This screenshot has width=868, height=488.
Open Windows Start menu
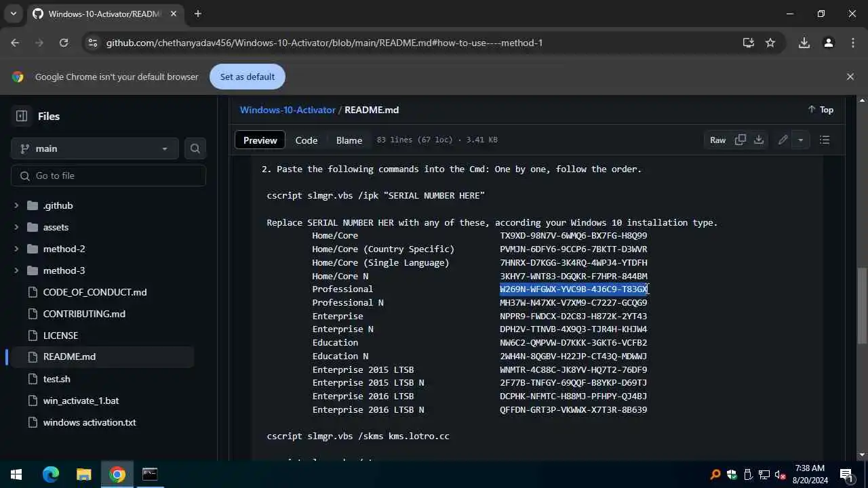pyautogui.click(x=16, y=474)
